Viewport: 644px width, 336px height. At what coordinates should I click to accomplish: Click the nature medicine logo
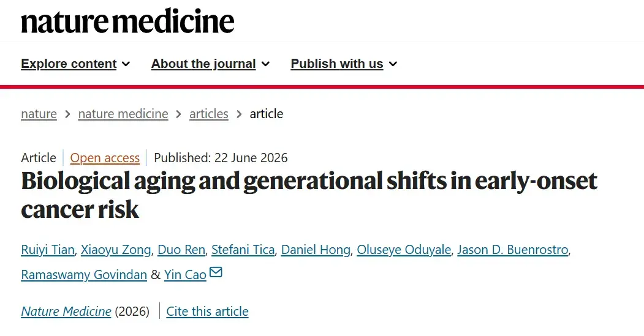coord(127,21)
